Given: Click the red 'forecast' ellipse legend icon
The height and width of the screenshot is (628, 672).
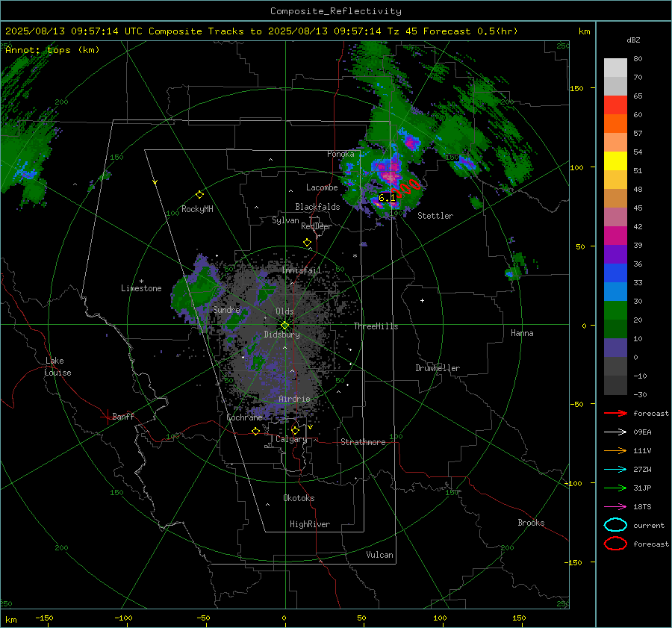Looking at the screenshot, I should click(x=615, y=544).
